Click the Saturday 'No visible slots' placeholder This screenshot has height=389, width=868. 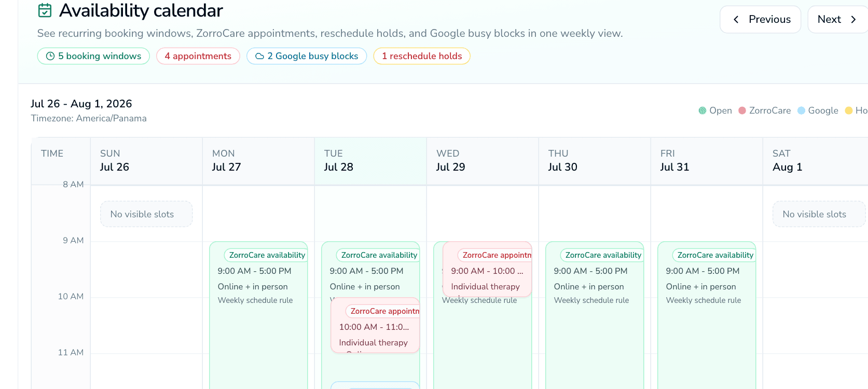pyautogui.click(x=819, y=214)
